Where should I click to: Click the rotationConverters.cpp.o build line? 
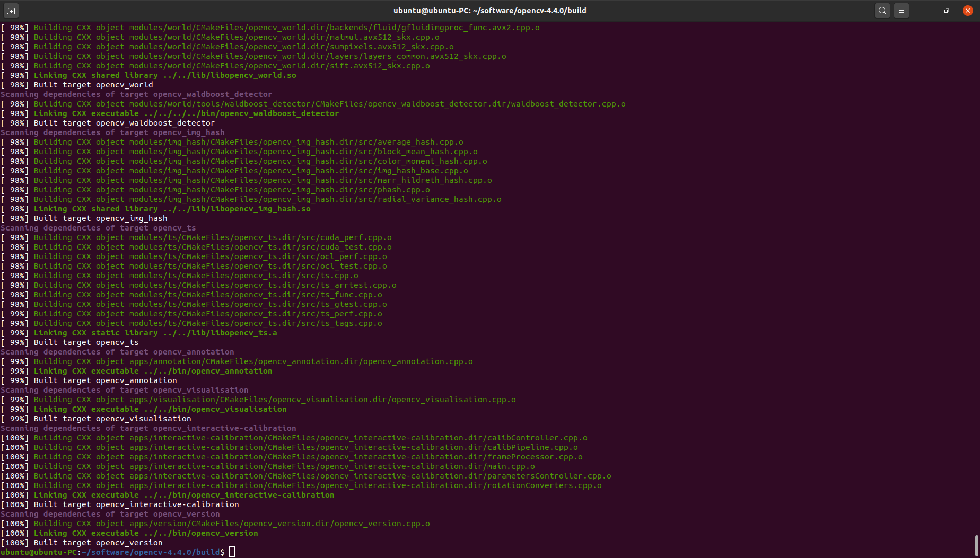[x=301, y=485]
